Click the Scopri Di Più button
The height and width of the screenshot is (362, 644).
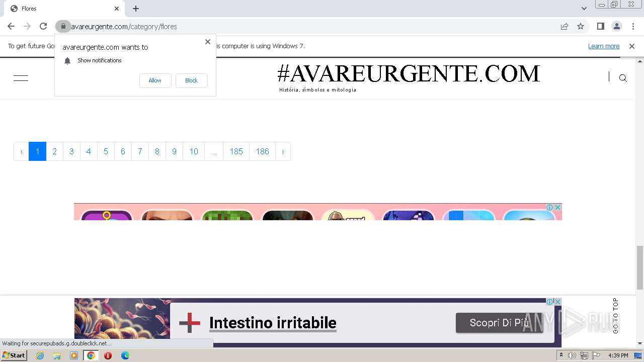[499, 323]
